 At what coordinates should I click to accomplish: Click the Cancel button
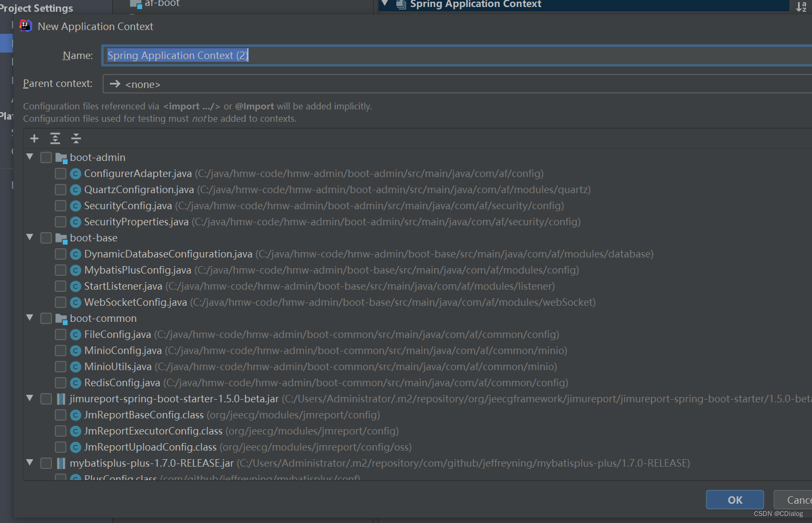[x=794, y=500]
